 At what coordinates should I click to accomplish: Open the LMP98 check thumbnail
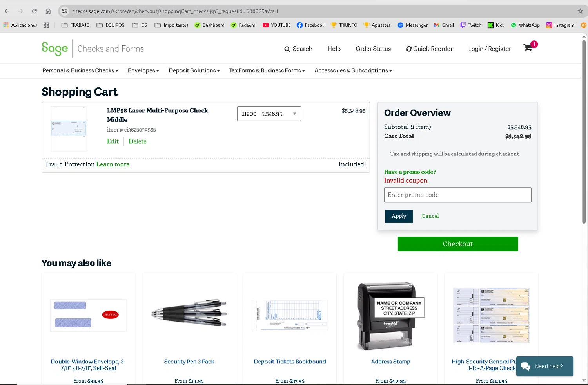tap(69, 128)
